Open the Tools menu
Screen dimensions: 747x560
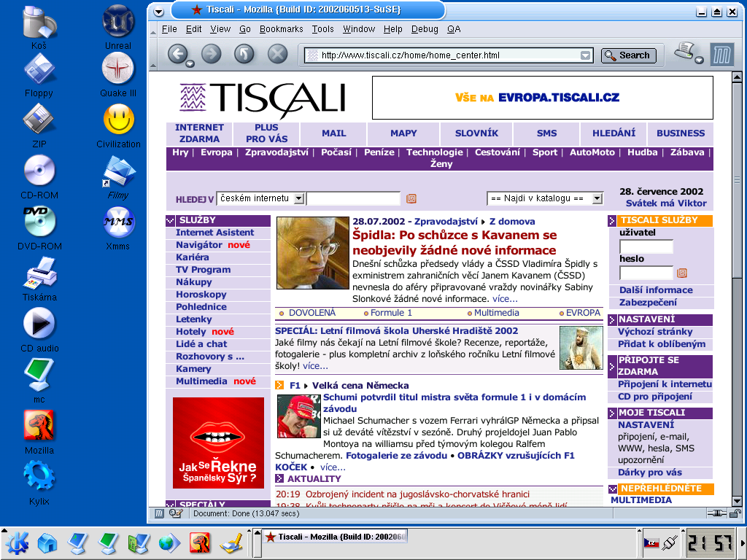(322, 29)
